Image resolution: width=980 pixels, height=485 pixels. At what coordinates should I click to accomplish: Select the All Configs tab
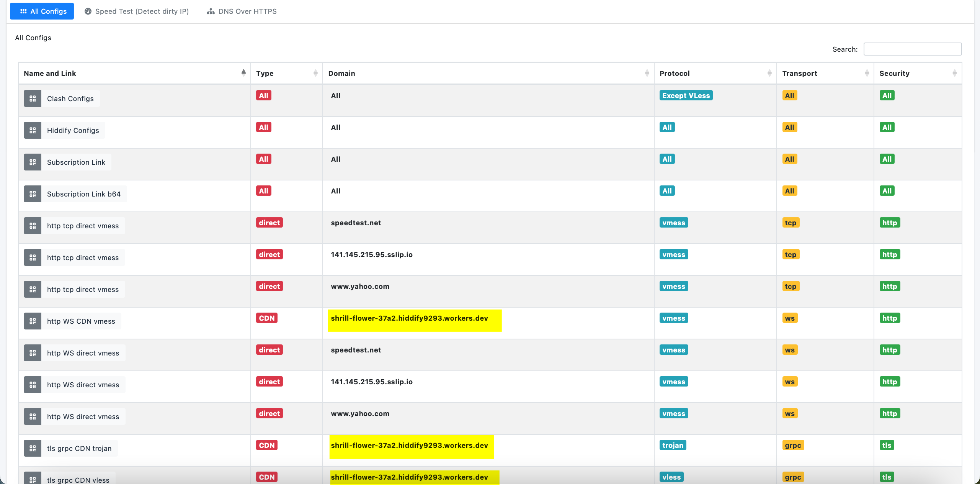point(42,11)
